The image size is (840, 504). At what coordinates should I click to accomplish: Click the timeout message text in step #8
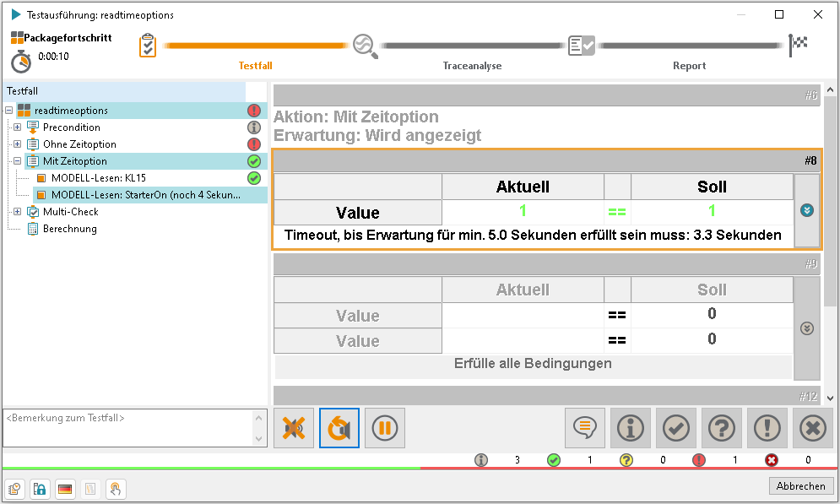click(533, 236)
